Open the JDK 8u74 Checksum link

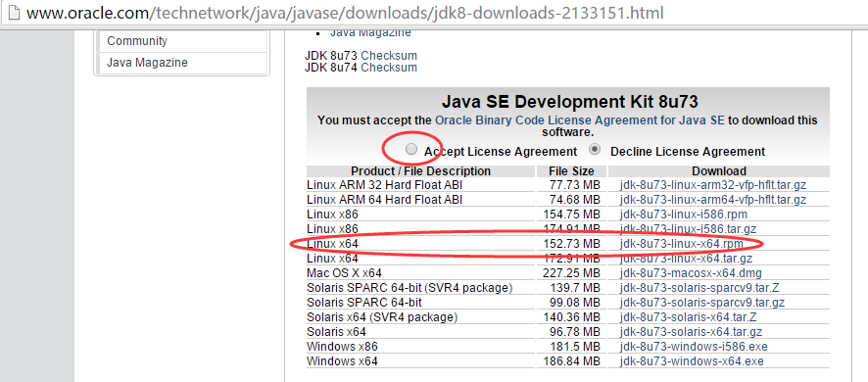click(x=389, y=68)
